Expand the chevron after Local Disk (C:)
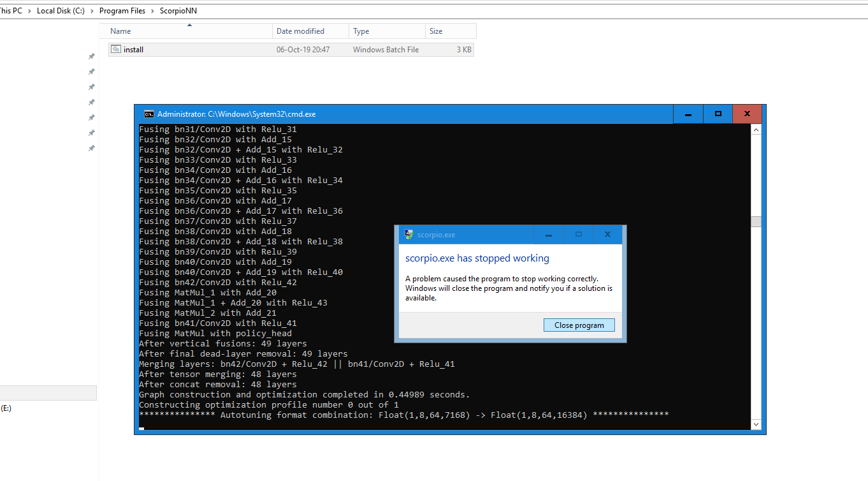The image size is (868, 481). [x=92, y=11]
